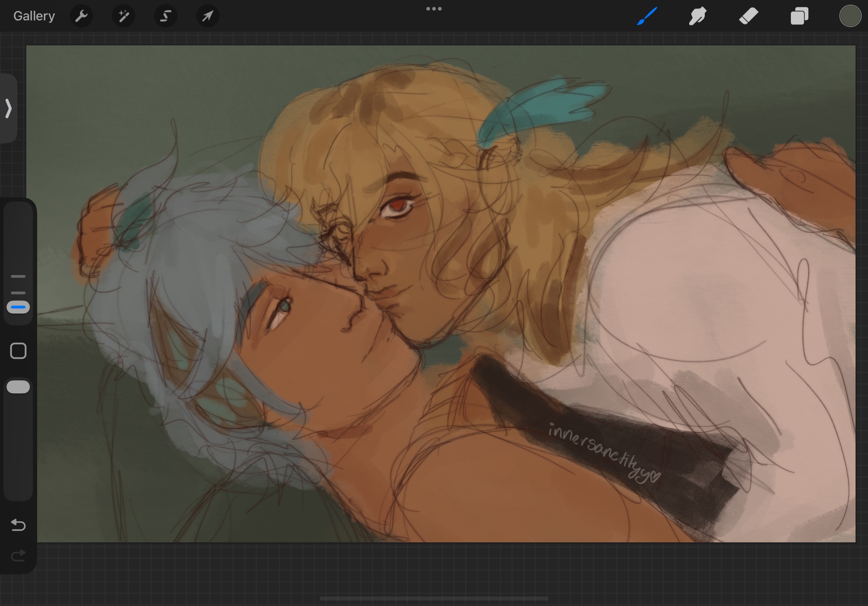Viewport: 868px width, 606px height.
Task: Select the Paint brush tool
Action: click(647, 16)
